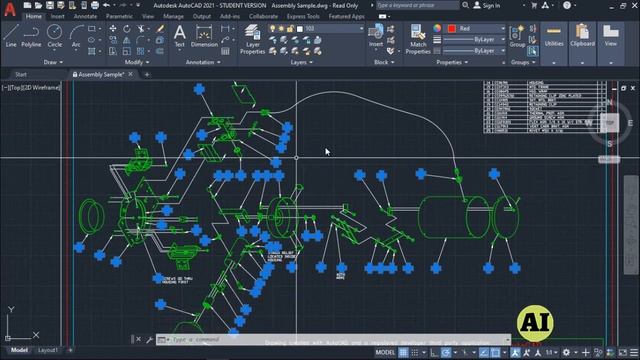This screenshot has width=640, height=360.
Task: Click the Plot printer icon in quick access toolbar
Action: 95,5
